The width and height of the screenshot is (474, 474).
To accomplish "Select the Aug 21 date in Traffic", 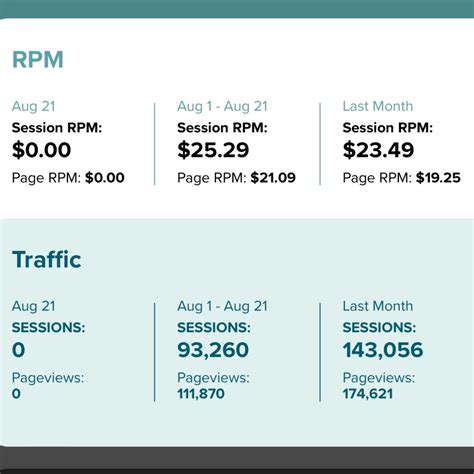I will [x=34, y=306].
